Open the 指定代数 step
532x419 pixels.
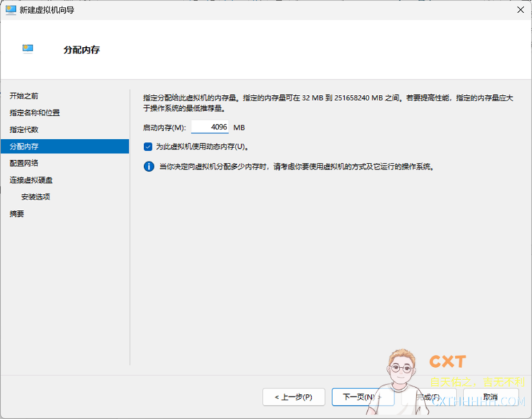click(x=24, y=130)
